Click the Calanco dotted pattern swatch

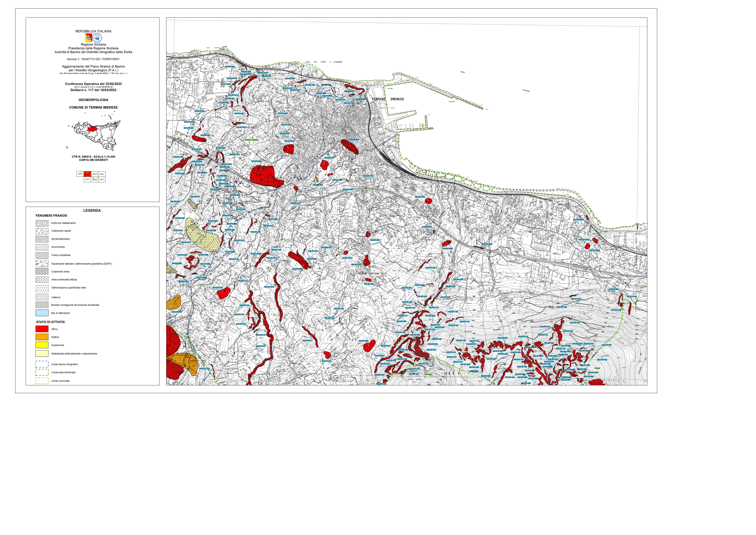pyautogui.click(x=42, y=297)
